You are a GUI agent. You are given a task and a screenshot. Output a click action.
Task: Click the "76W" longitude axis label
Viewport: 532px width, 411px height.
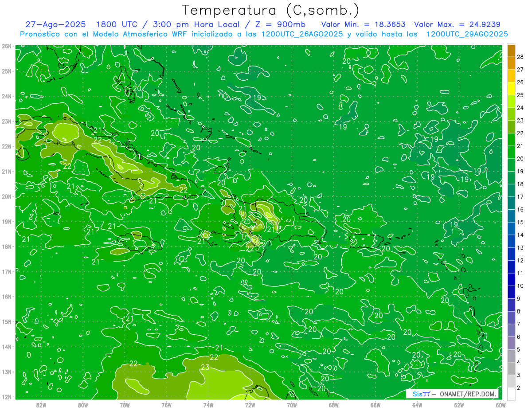coord(166,405)
